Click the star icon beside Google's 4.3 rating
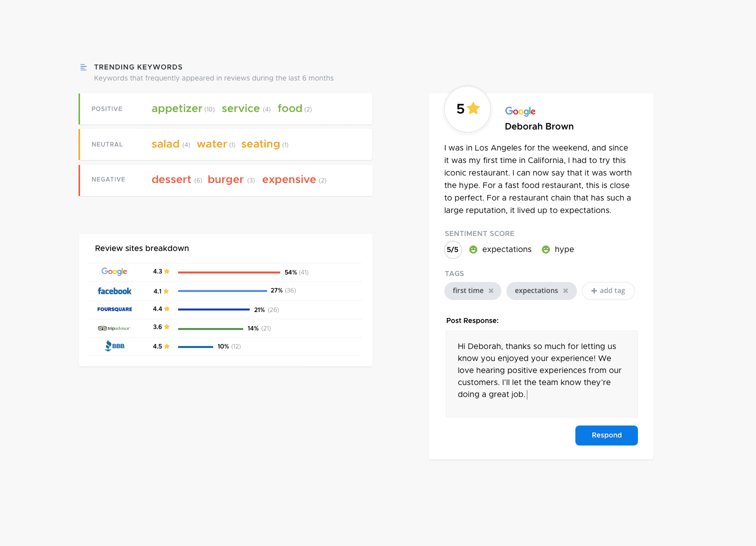756x546 pixels. click(167, 271)
